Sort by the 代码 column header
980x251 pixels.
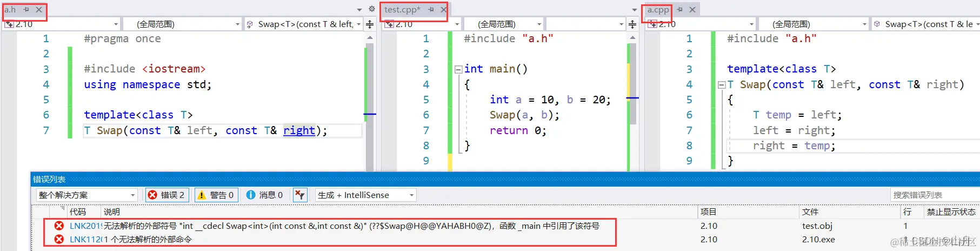point(77,212)
